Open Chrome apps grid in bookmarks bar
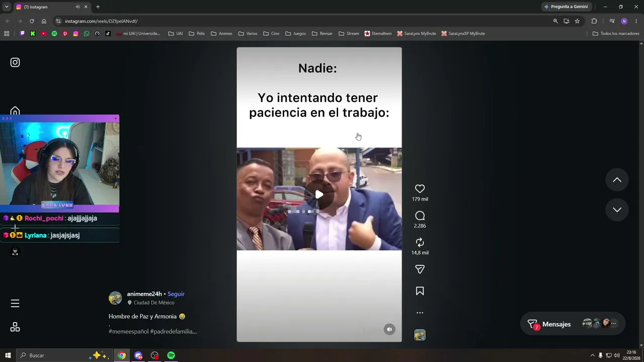 coord(7,34)
